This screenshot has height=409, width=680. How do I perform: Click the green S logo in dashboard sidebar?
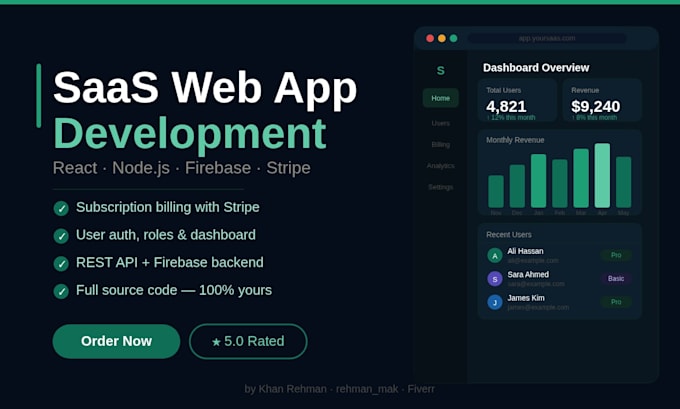click(441, 71)
